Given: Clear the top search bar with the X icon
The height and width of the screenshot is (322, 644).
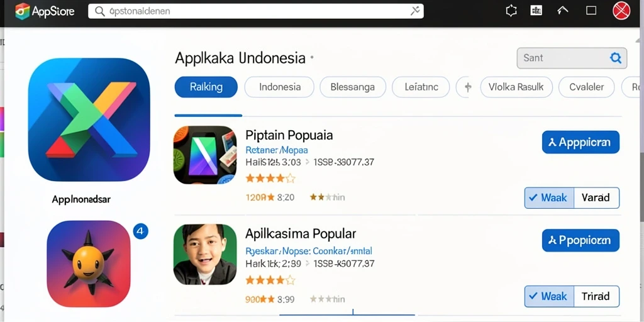Looking at the screenshot, I should (415, 11).
